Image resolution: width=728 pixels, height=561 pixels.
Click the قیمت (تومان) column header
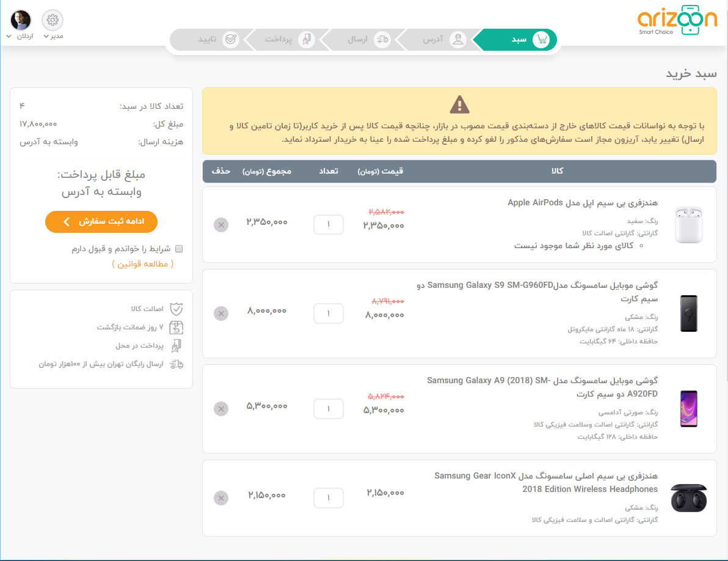pyautogui.click(x=380, y=171)
